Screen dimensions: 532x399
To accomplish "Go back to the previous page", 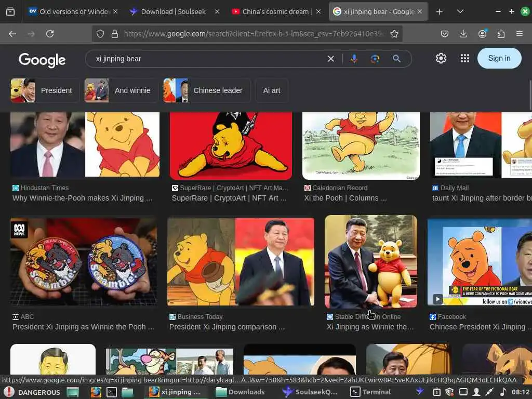I will coord(12,34).
